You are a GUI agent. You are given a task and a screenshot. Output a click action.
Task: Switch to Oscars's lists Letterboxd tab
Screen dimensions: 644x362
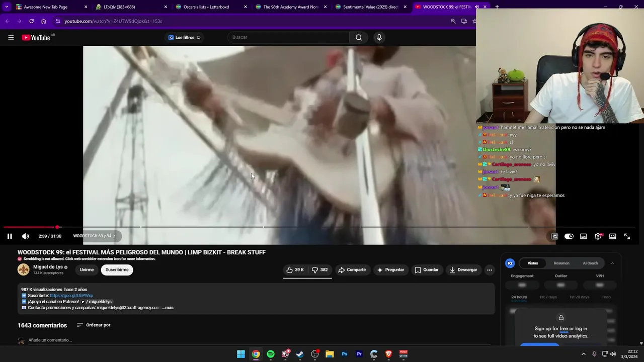pos(211,7)
